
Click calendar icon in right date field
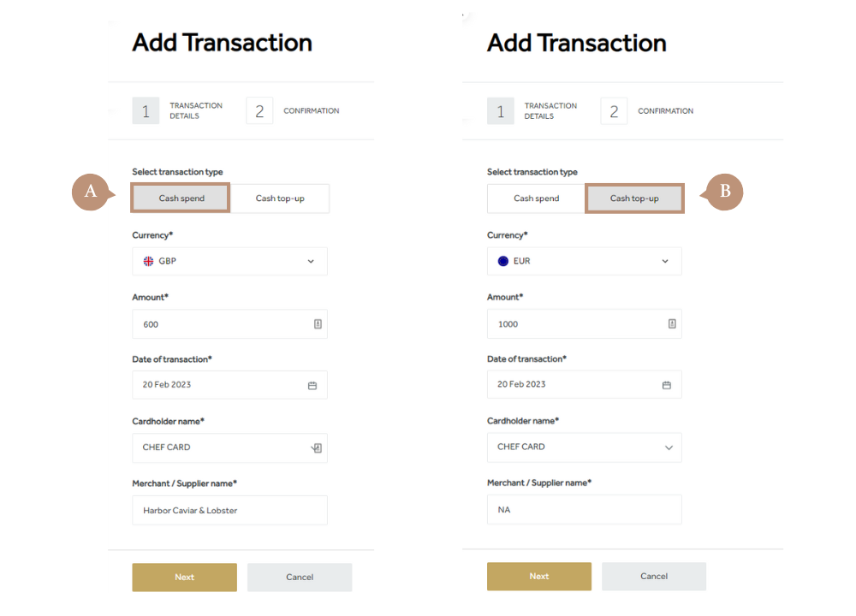[667, 385]
